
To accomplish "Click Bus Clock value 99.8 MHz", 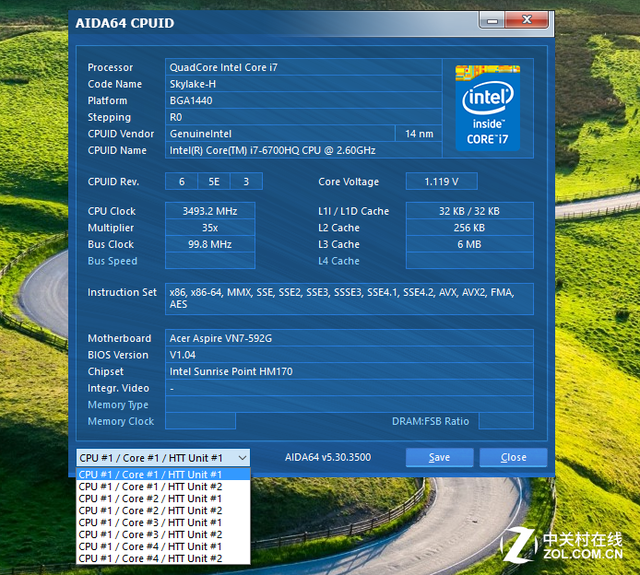I will pyautogui.click(x=210, y=244).
